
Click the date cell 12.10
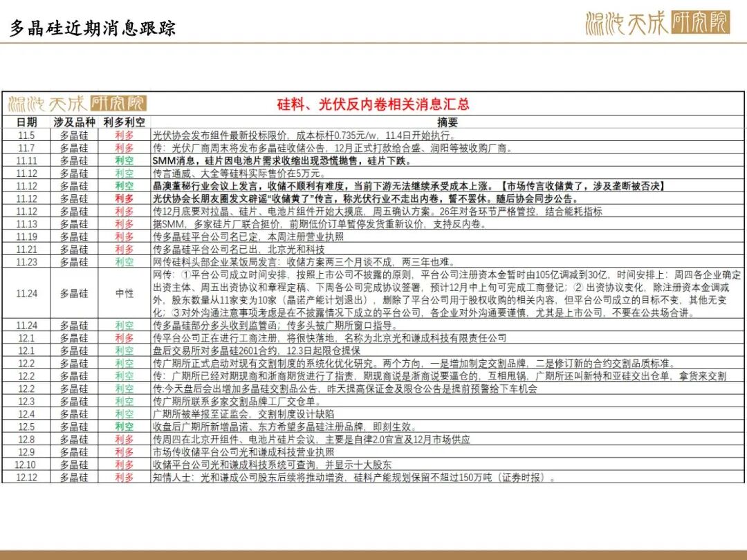coord(26,465)
